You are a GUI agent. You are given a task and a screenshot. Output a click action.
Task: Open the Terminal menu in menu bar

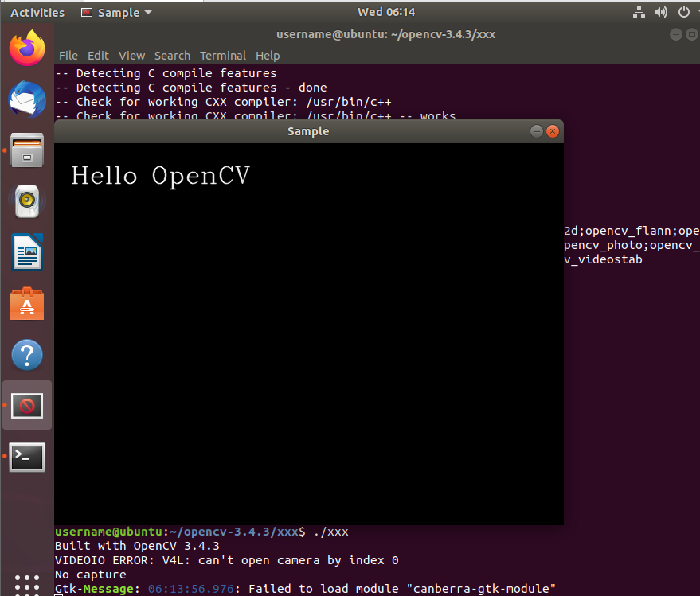tap(223, 56)
